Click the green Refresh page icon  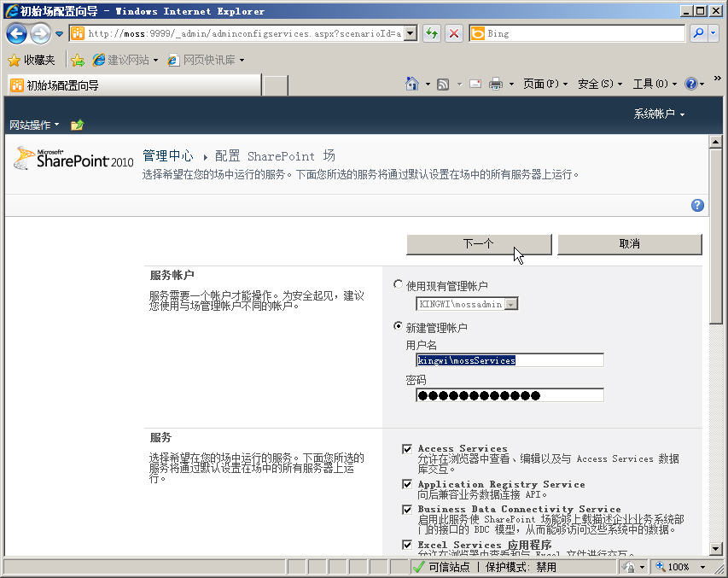click(x=432, y=33)
